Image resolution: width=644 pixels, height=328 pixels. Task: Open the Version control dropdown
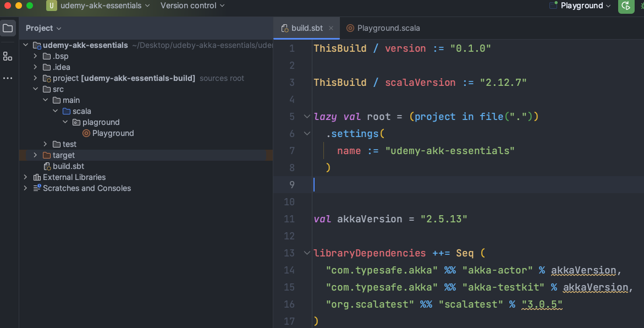192,6
